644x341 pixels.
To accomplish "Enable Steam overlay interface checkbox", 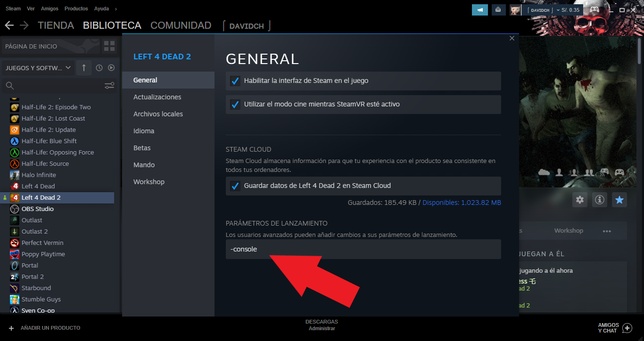I will [x=235, y=81].
